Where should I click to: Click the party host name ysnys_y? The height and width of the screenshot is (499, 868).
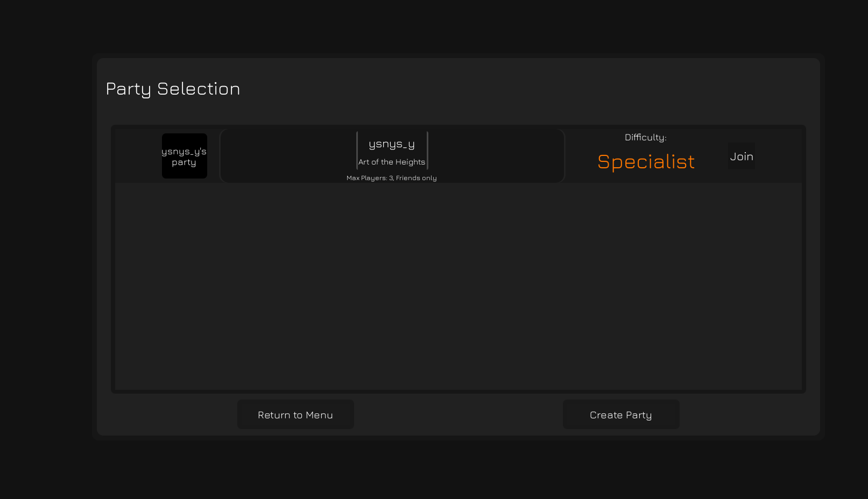tap(392, 144)
